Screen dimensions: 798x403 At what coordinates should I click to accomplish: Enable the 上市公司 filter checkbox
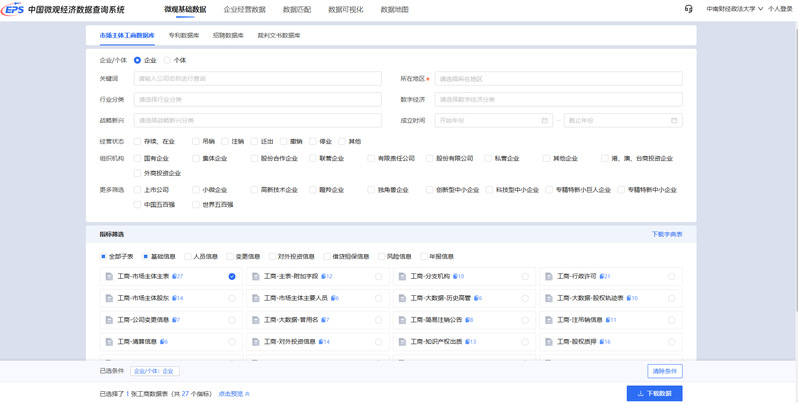[x=138, y=189]
